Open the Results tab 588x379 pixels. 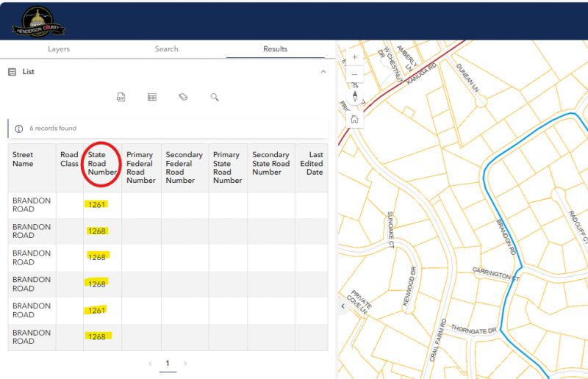pos(275,48)
